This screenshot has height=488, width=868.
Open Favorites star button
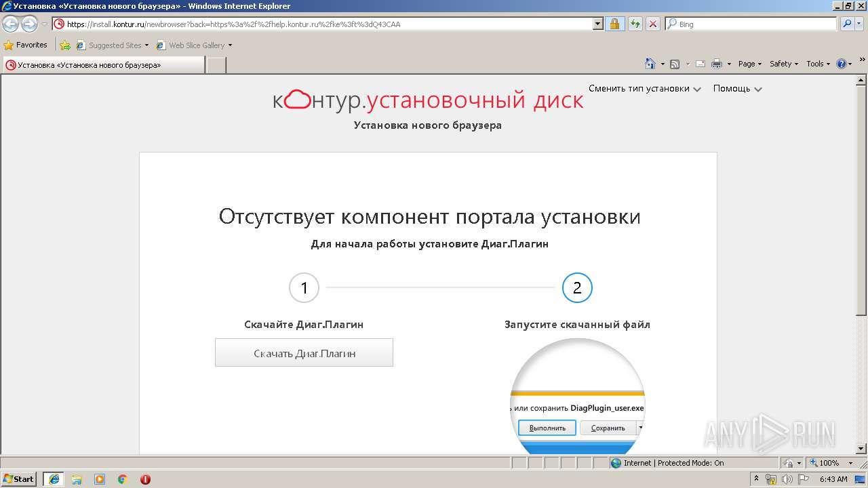click(26, 45)
